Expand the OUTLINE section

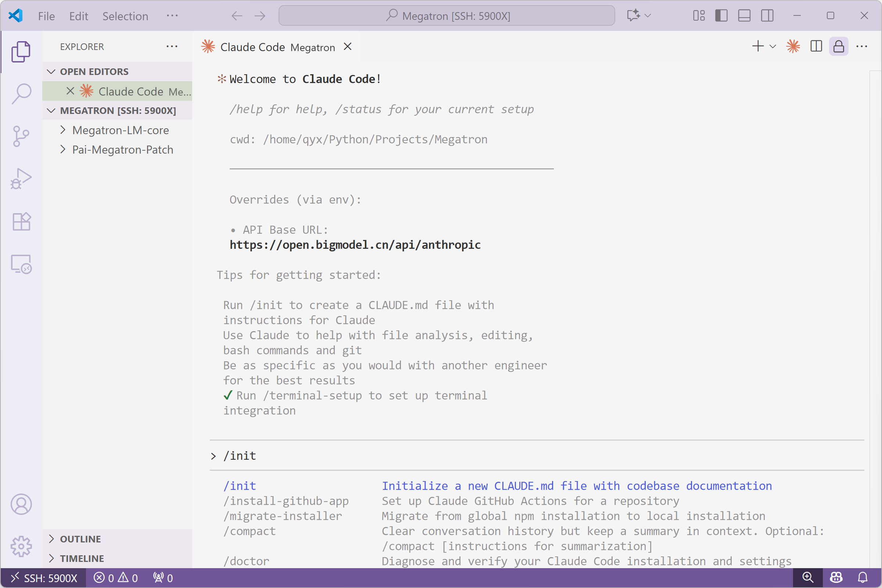117,539
